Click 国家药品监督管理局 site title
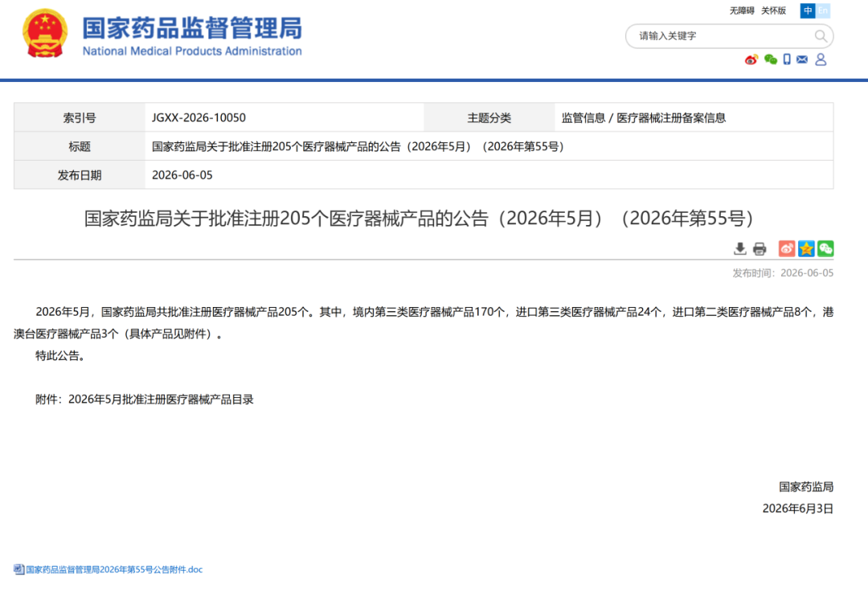868x610 pixels. (192, 27)
